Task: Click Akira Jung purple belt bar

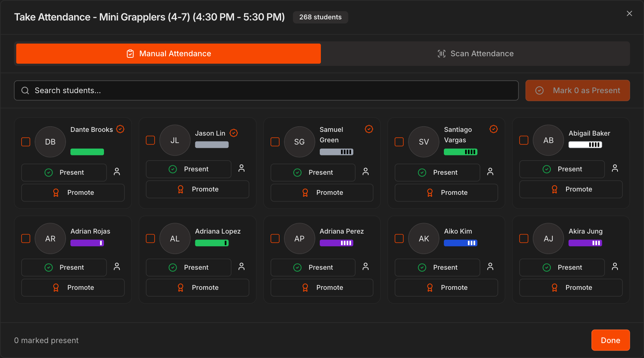Action: pos(585,243)
